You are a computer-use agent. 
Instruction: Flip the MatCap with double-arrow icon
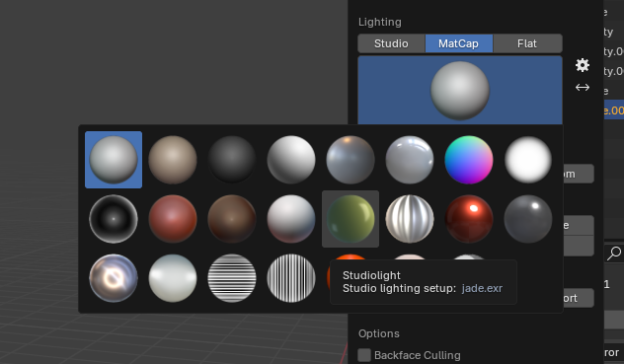[x=583, y=87]
